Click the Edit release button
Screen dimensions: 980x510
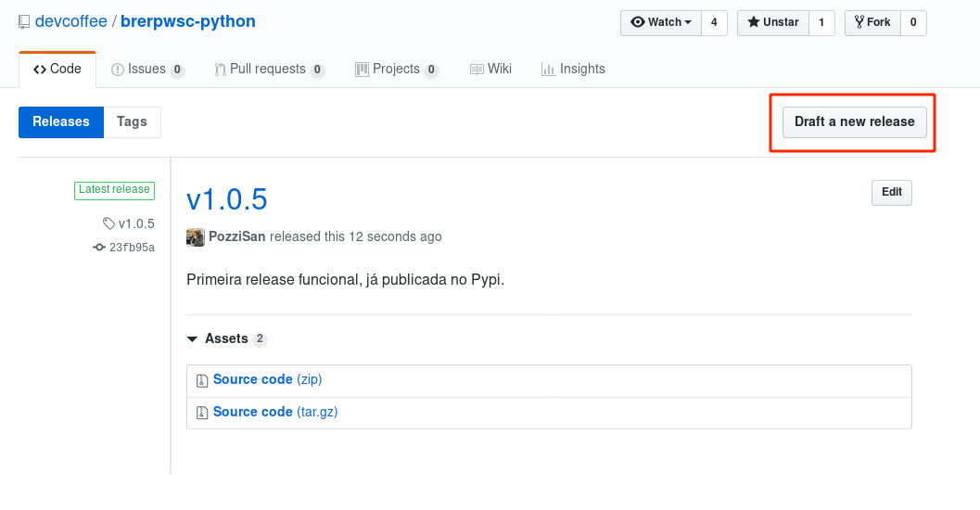pos(892,193)
